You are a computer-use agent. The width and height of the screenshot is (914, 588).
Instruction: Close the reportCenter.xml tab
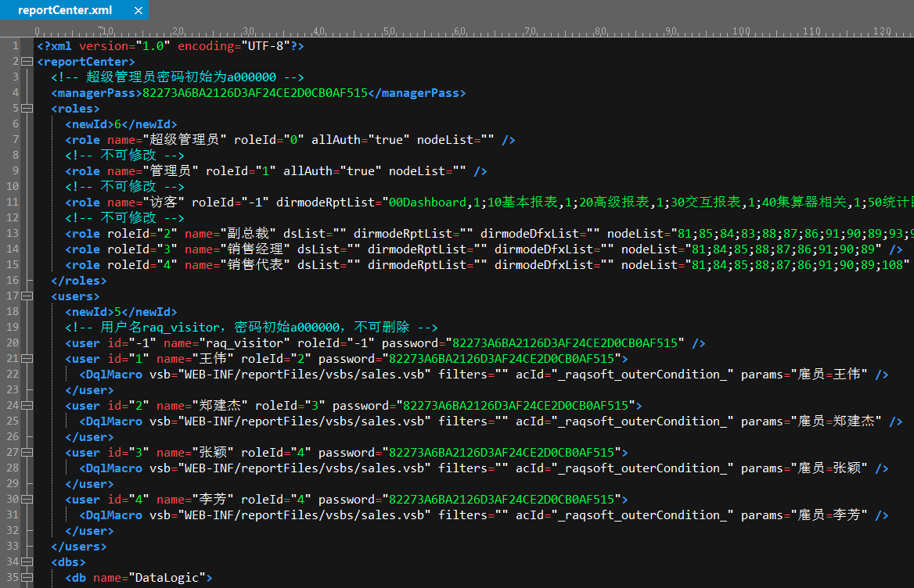coord(139,11)
